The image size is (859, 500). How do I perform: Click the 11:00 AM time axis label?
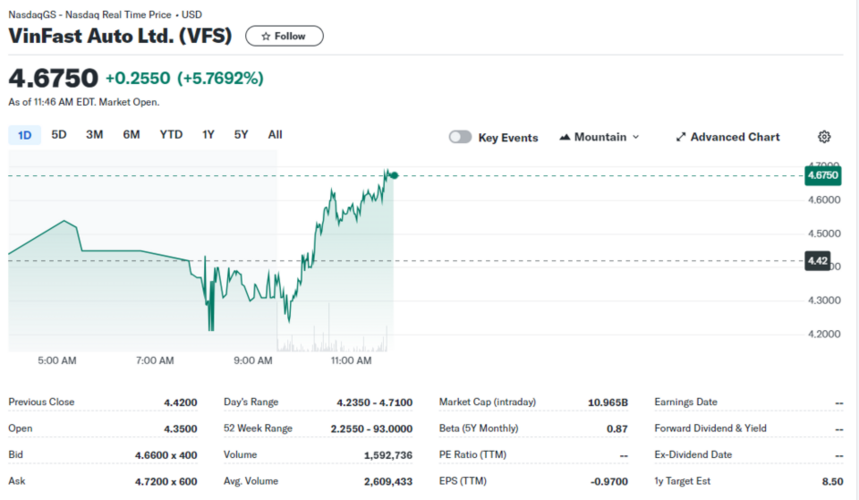[x=351, y=360]
